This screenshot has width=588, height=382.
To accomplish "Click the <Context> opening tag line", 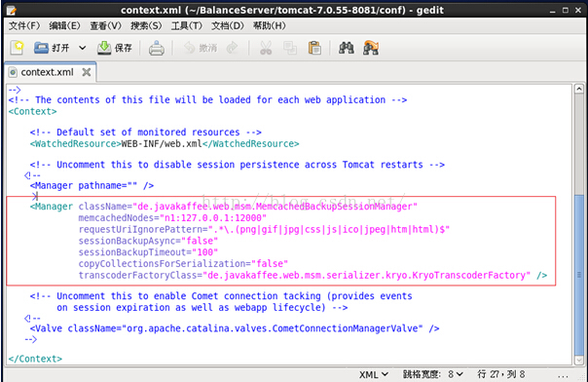I will point(33,111).
